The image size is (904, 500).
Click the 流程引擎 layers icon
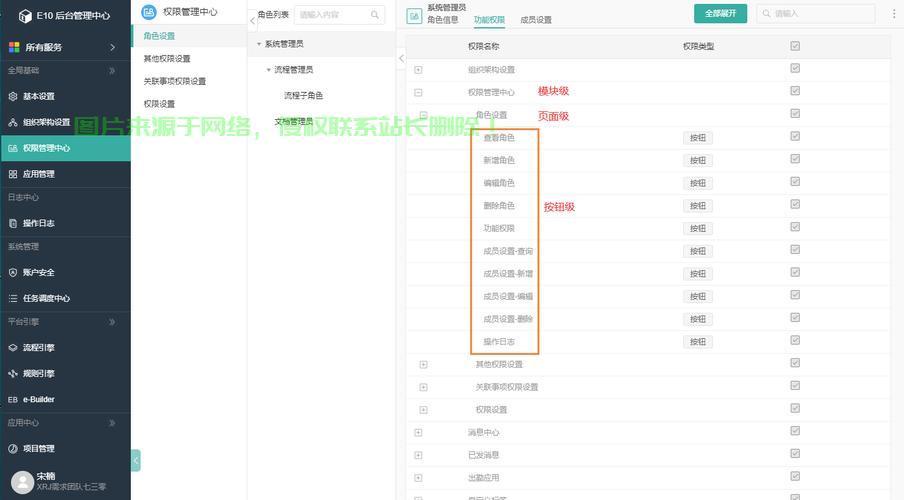coord(13,348)
